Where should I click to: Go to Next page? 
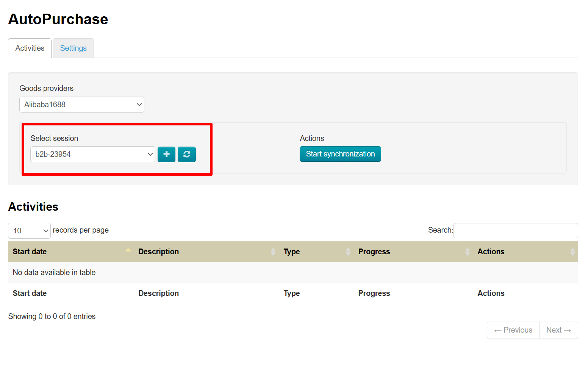(x=558, y=330)
